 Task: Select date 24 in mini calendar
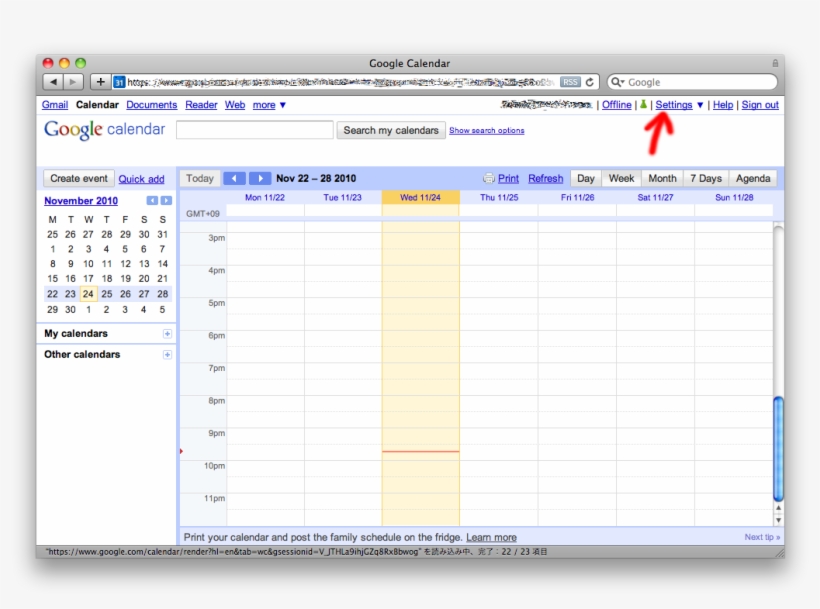[x=88, y=294]
